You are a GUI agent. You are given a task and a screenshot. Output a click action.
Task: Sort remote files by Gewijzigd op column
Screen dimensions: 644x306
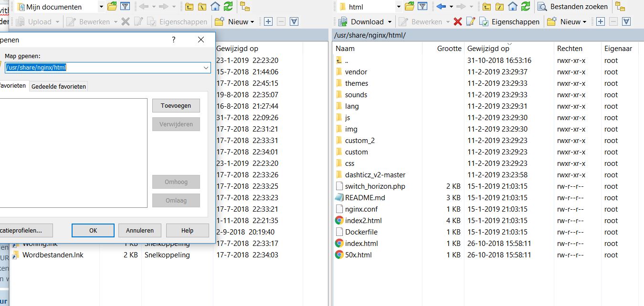click(508, 49)
